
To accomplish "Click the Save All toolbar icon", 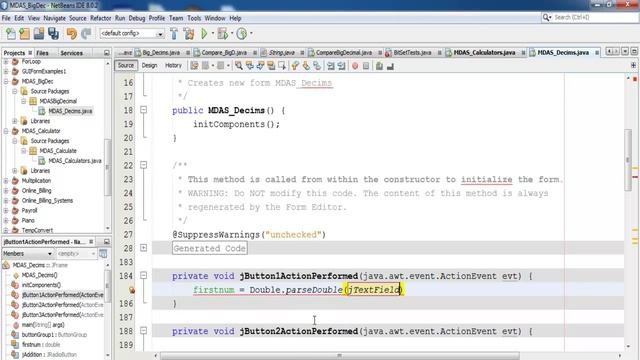I will 53,33.
